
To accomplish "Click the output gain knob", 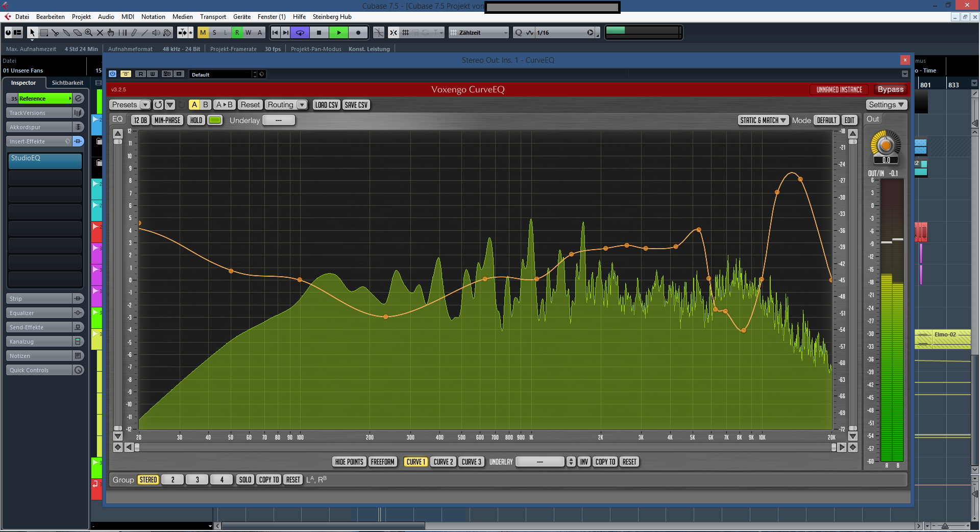I will [x=886, y=145].
